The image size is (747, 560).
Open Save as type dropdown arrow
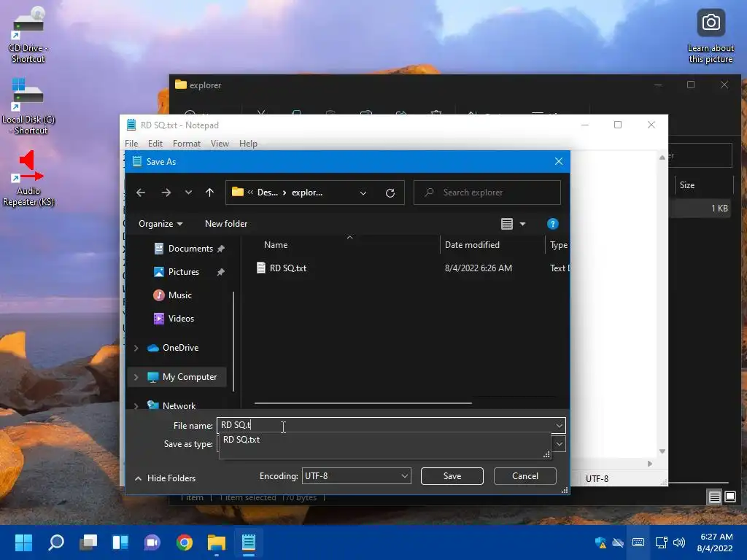[x=560, y=444]
